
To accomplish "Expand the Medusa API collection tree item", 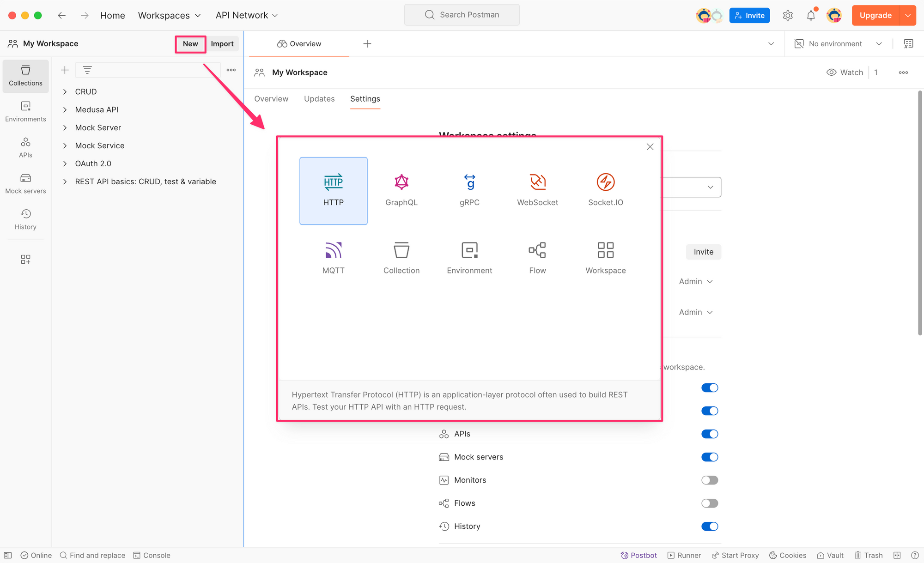I will [x=64, y=109].
